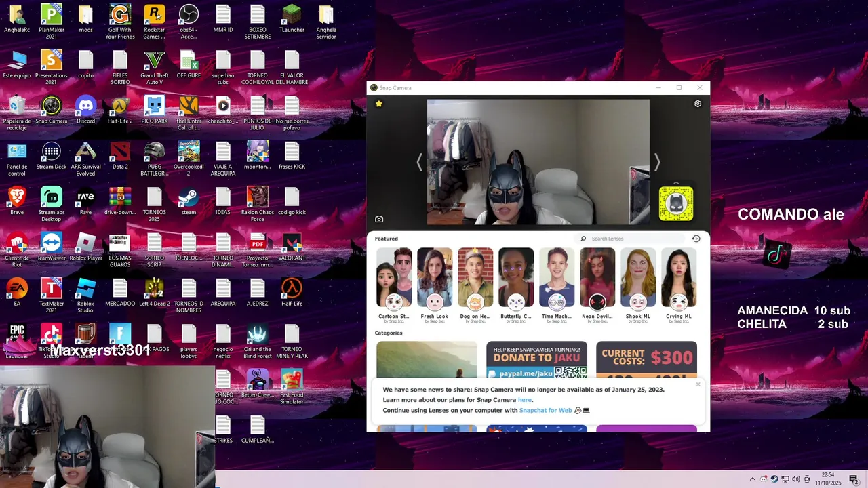Open the Golf With Your Friends icon
The width and height of the screenshot is (868, 488).
[120, 22]
